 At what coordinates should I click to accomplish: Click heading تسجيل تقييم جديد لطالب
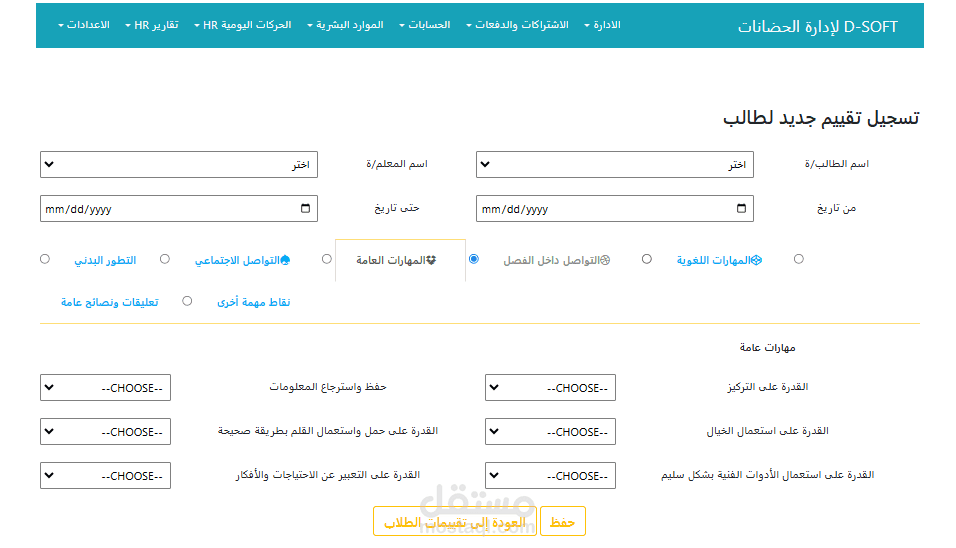point(821,118)
